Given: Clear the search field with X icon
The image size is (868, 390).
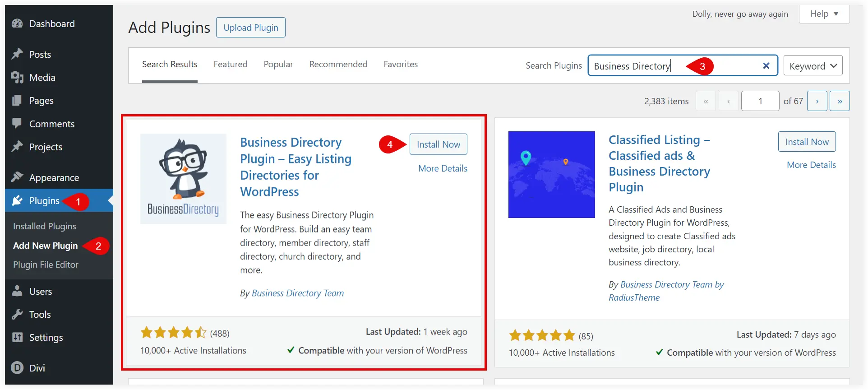Looking at the screenshot, I should (x=766, y=66).
